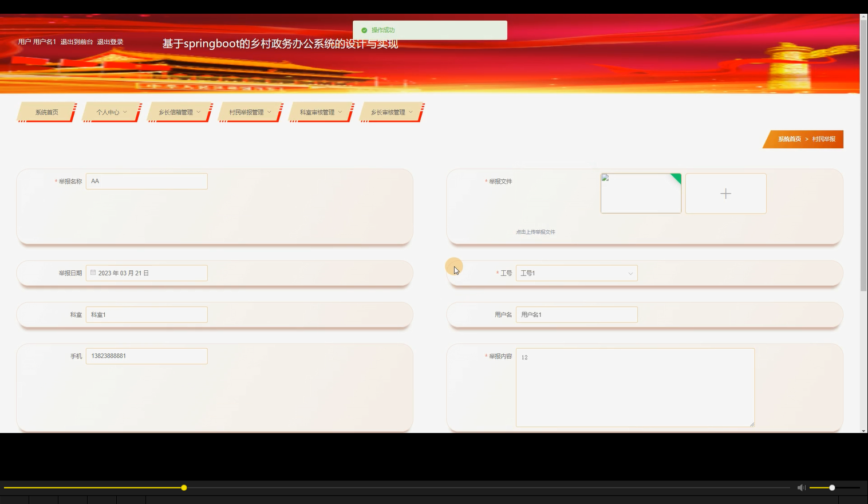
Task: Focus the 举报名称 input field
Action: [x=147, y=182]
